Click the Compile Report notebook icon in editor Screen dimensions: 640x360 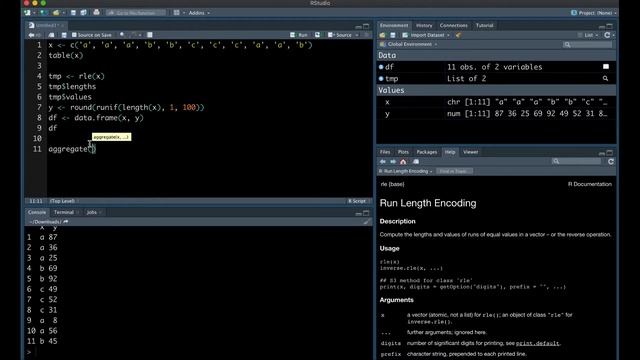150,35
